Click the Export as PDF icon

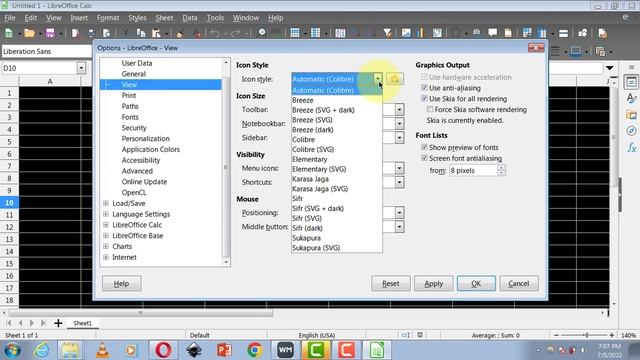(75, 33)
